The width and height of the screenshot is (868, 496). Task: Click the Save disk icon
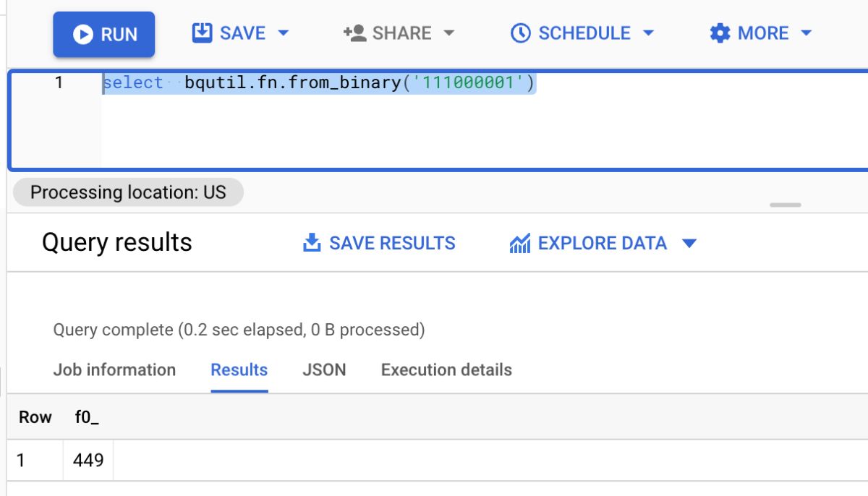click(201, 33)
